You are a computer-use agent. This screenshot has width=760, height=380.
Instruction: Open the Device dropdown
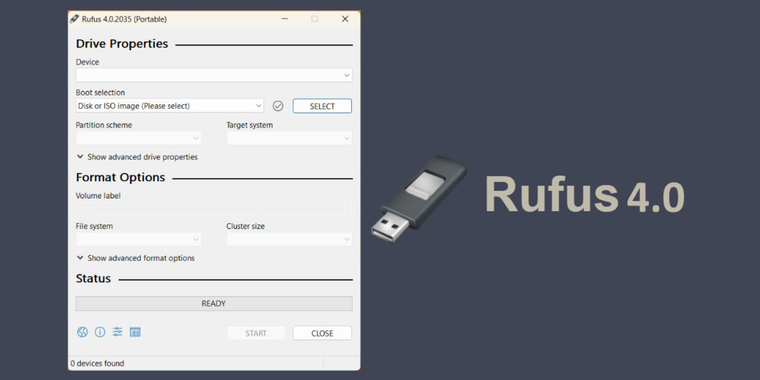214,75
